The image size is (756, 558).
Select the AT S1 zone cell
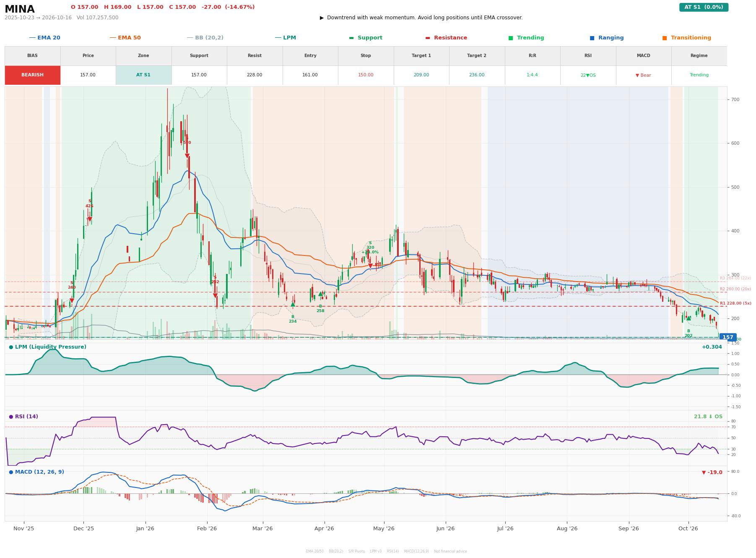tap(143, 75)
